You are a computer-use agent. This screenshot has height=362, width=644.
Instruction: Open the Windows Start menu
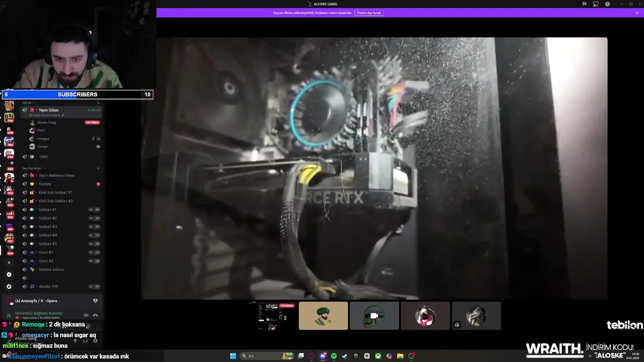click(233, 356)
